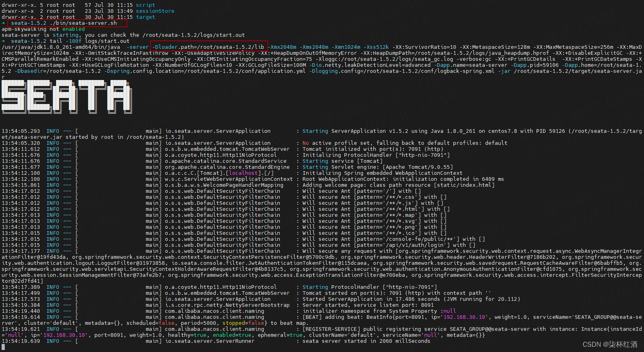Click pattern='/api/v1/auth/login' log line
The width and height of the screenshot is (644, 352).
pyautogui.click(x=239, y=245)
